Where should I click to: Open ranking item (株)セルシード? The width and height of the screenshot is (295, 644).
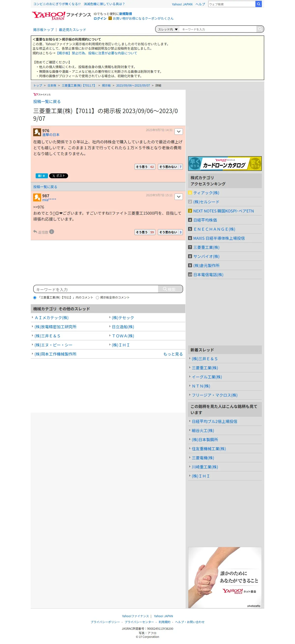206,202
